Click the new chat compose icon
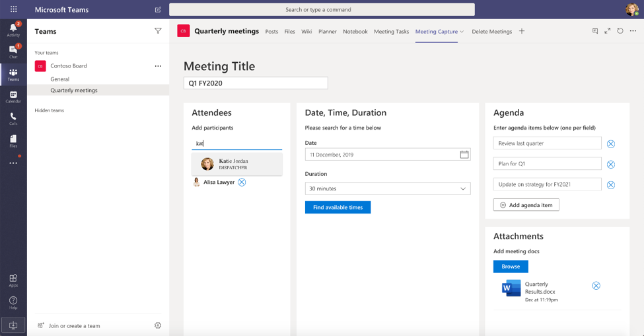Viewport: 644px width, 336px height. coord(158,10)
